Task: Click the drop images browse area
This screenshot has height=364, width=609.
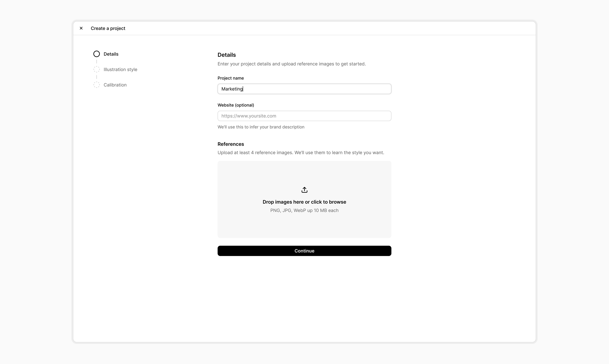Action: pyautogui.click(x=304, y=202)
